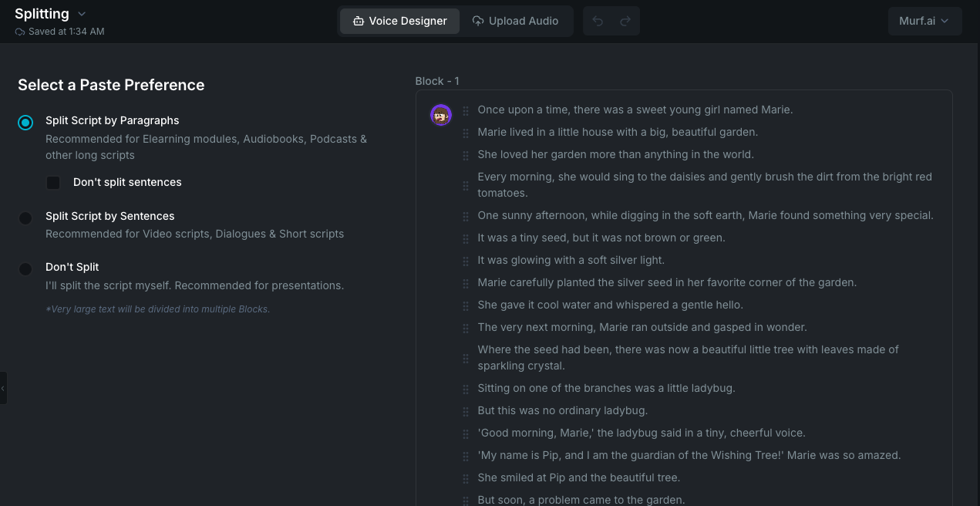This screenshot has width=980, height=506.
Task: Switch to the Upload Audio tab
Action: (x=515, y=21)
